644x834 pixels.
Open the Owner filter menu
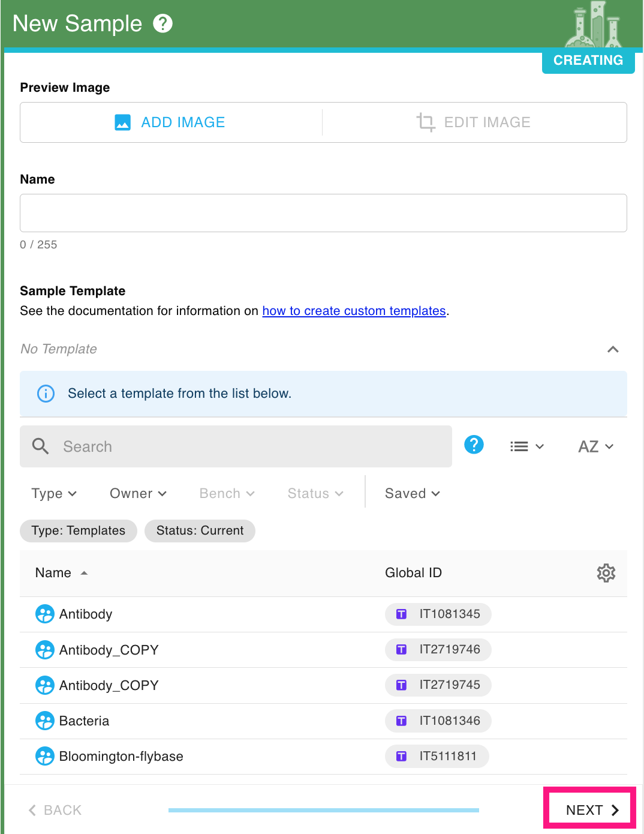coord(138,494)
